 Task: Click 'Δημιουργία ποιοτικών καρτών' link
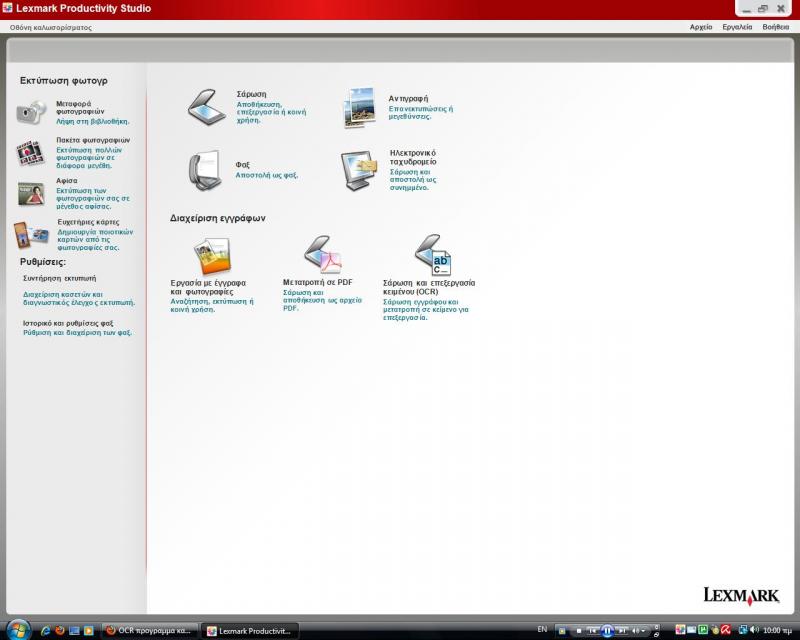point(95,239)
